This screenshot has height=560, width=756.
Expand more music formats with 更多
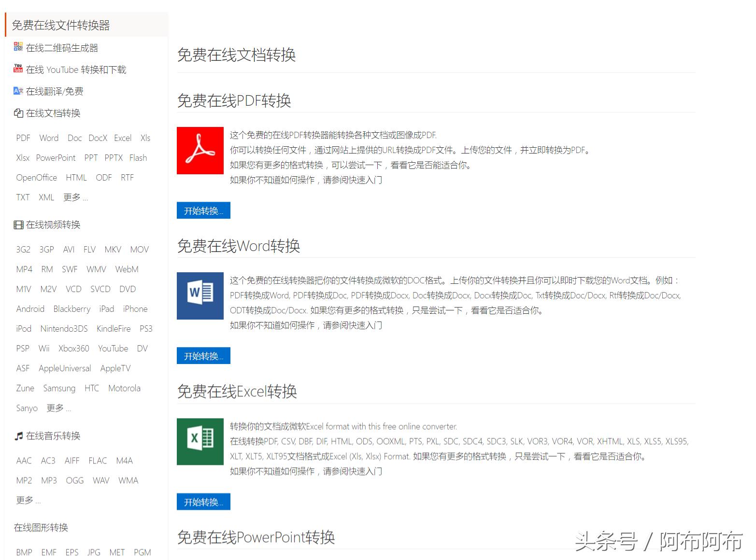point(27,500)
